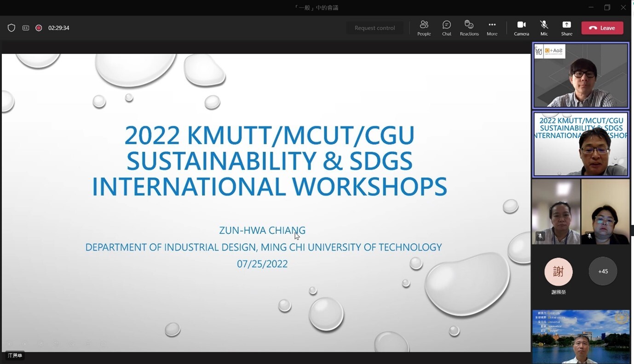Screen dimensions: 634x364
Task: Click the live captions CC indicator
Action: coord(25,28)
